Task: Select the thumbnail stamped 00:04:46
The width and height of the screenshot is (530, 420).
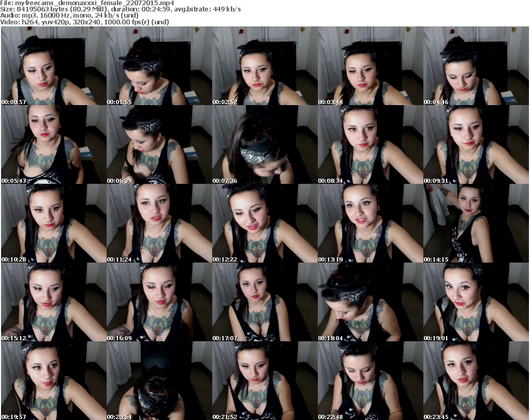Action: pyautogui.click(x=476, y=66)
